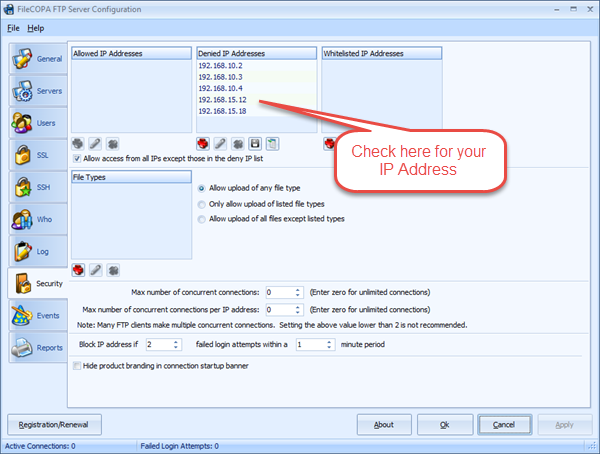Open the Who tab
This screenshot has height=454, width=600.
[x=38, y=219]
